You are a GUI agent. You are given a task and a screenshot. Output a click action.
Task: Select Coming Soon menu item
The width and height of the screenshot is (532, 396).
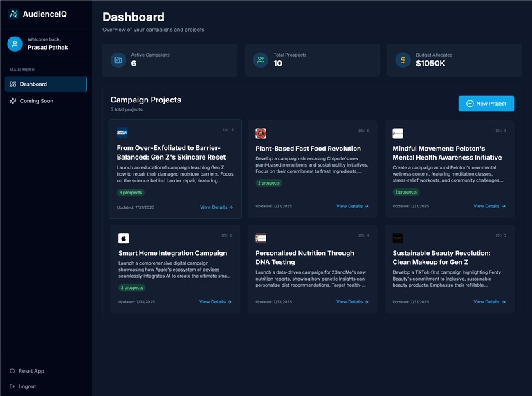46,101
